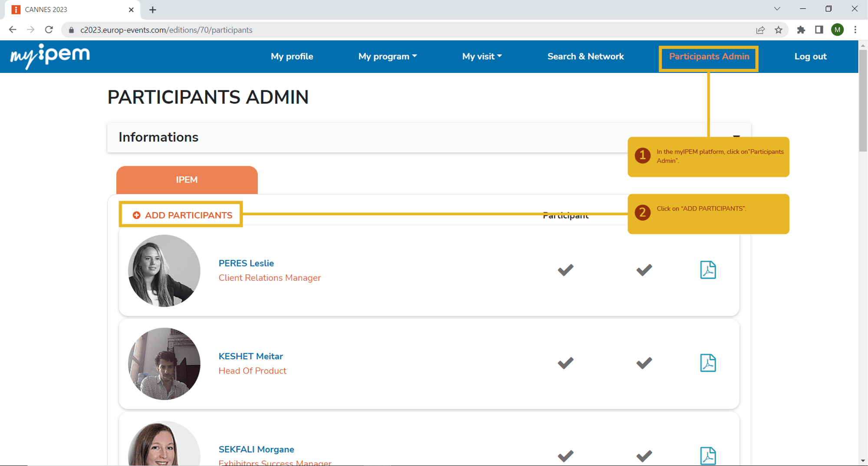Open a new browser tab with plus
Image resolution: width=868 pixels, height=466 pixels.
tap(153, 10)
